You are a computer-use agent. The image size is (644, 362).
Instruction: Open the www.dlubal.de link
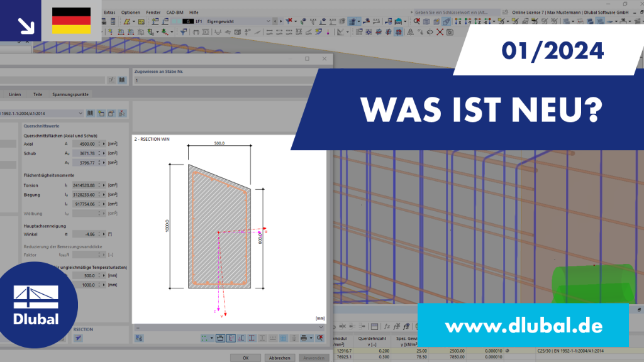click(x=523, y=326)
